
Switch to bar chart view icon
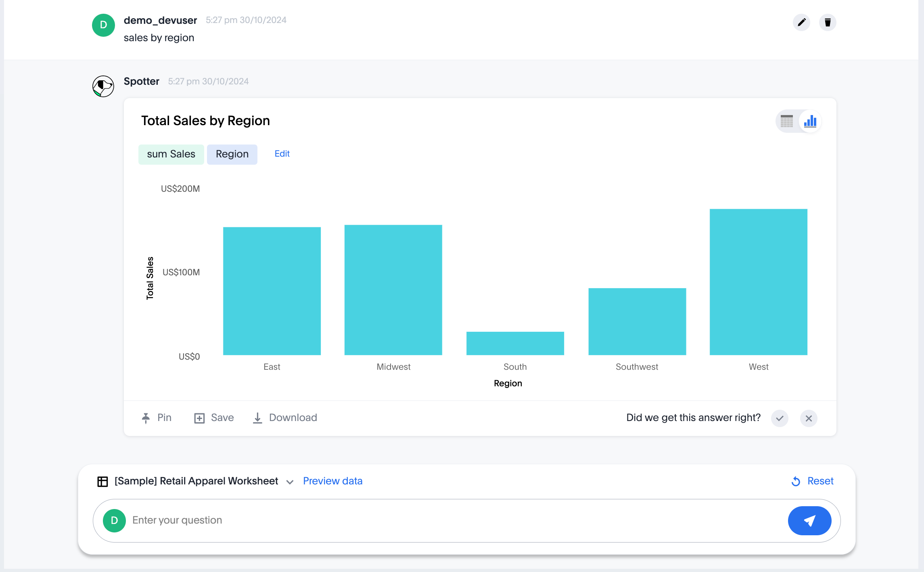point(810,121)
